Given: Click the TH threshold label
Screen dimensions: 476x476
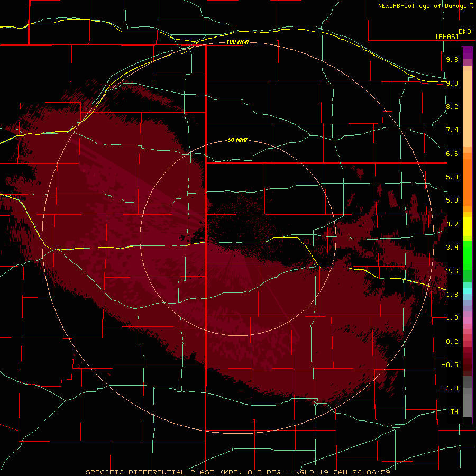Looking at the screenshot, I should [x=454, y=412].
